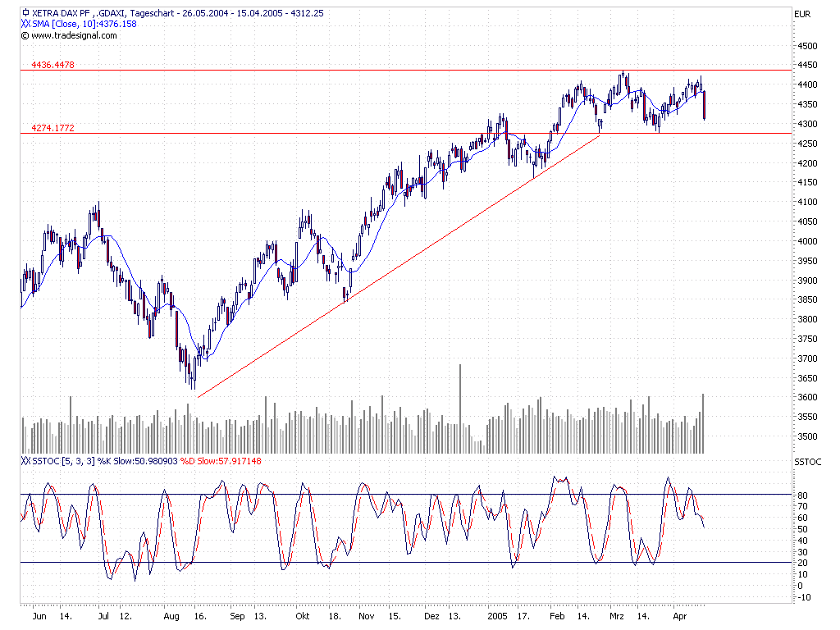The height and width of the screenshot is (630, 840).
Task: Click the candlestick icon beside XETRA DAX PF
Action: [25, 12]
